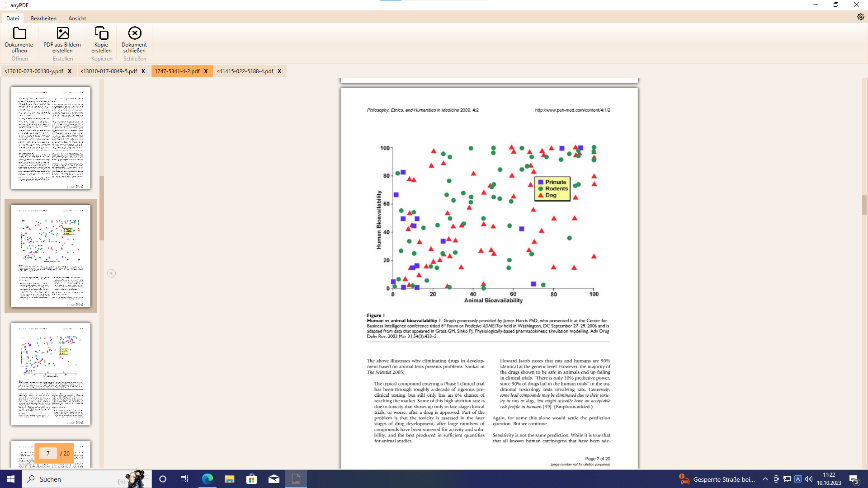Click the document vertical scrollbar handle
The width and height of the screenshot is (868, 488).
(864, 205)
